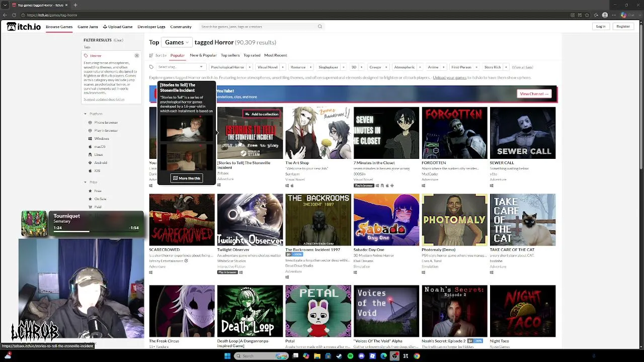Image resolution: width=644 pixels, height=362 pixels.
Task: Remove the Horror tag filter
Action: click(136, 55)
